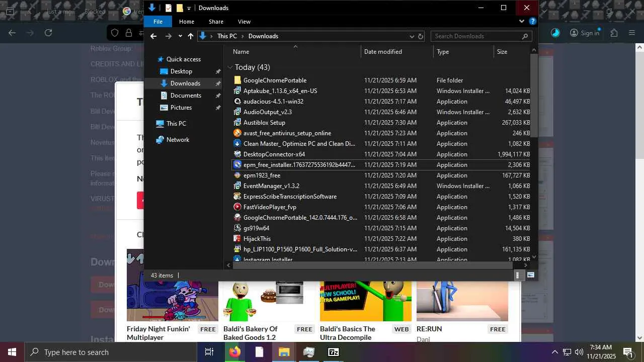This screenshot has height=362, width=644.
Task: Sort files by the Size column header
Action: pyautogui.click(x=502, y=52)
